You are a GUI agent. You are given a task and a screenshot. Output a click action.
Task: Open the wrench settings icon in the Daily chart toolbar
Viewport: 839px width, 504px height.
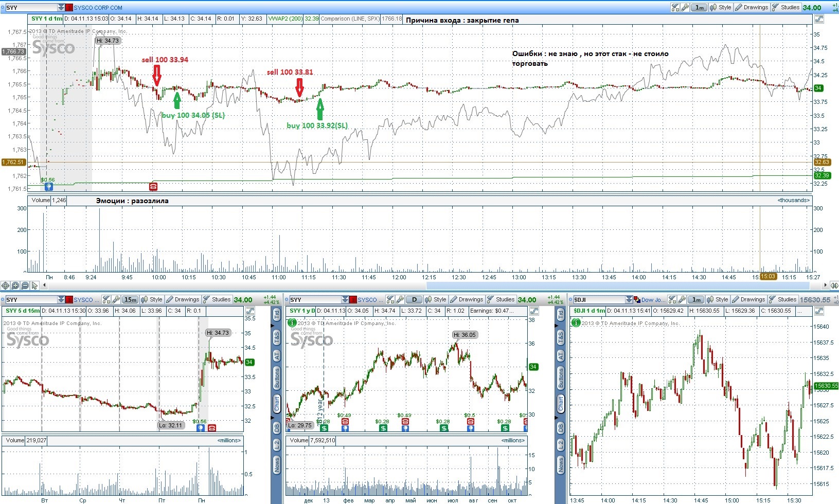[x=400, y=299]
